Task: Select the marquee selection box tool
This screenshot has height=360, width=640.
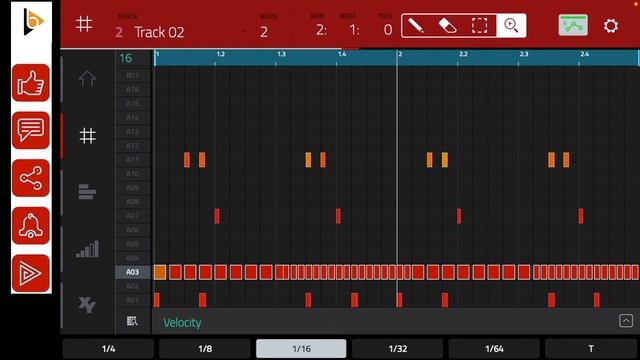Action: tap(480, 26)
